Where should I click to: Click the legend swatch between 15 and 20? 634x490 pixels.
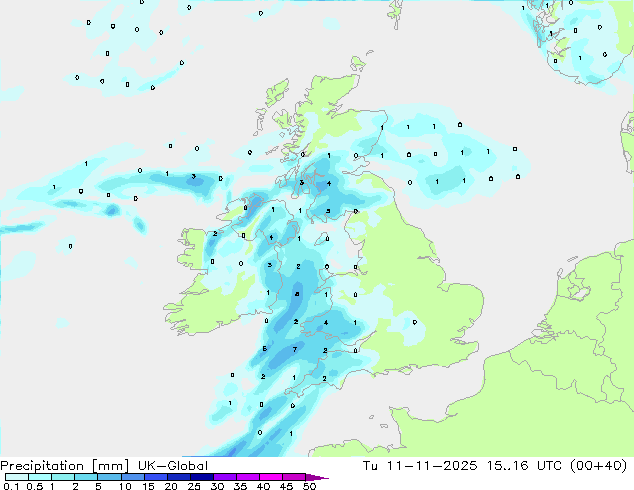click(x=155, y=477)
